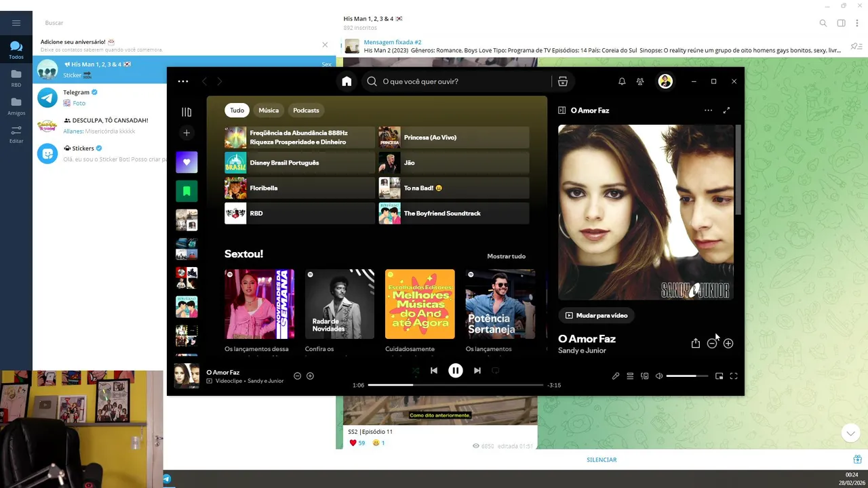Dismiss the Telegram birthday banner
The height and width of the screenshot is (488, 868).
(325, 45)
